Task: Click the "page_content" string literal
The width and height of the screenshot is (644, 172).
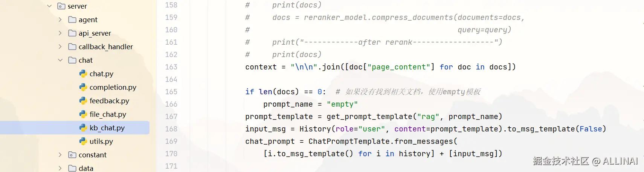Action: tap(399, 67)
